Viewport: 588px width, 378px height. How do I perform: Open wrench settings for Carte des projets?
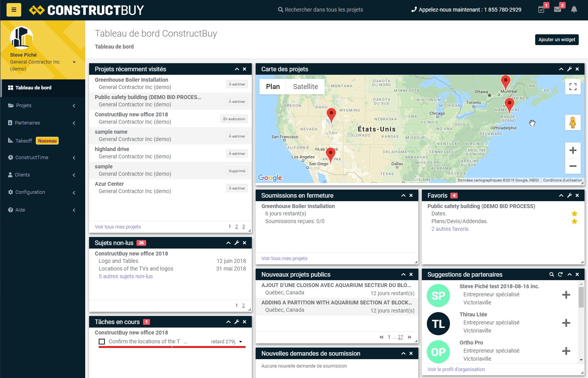pyautogui.click(x=569, y=69)
